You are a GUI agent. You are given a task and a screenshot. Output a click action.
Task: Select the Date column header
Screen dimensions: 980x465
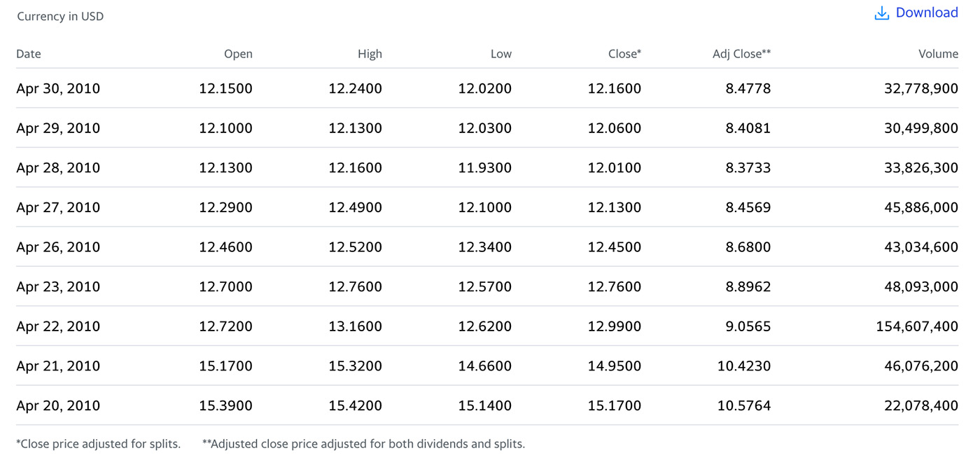pyautogui.click(x=29, y=54)
